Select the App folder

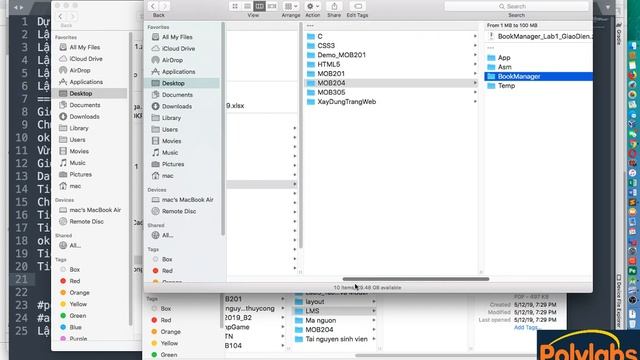[504, 58]
